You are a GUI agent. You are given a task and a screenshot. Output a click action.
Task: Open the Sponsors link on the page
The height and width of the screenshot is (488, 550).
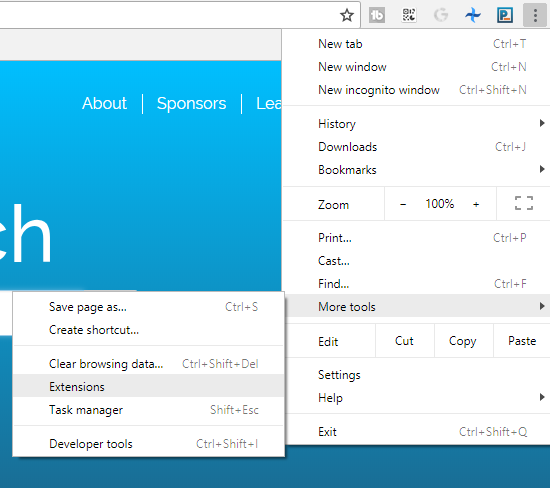pyautogui.click(x=192, y=103)
